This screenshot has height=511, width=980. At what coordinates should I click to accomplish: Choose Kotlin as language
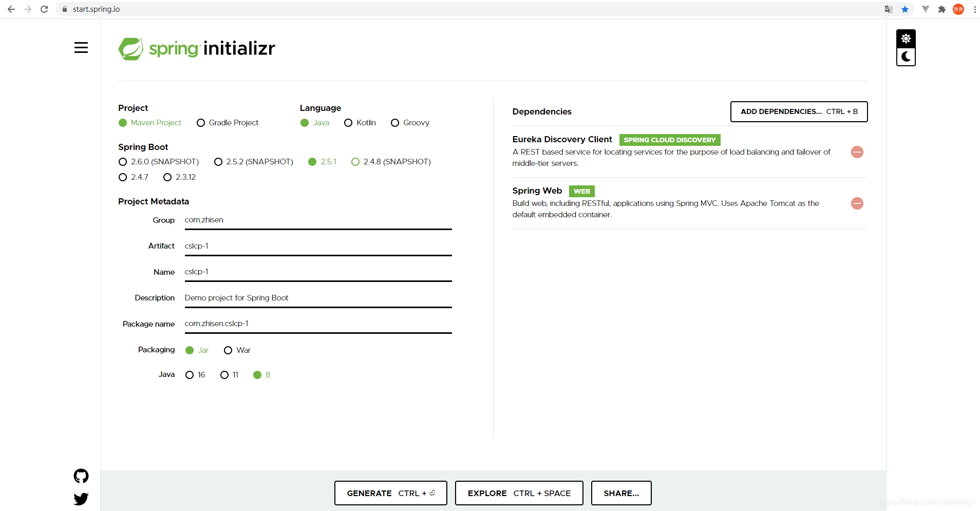click(x=360, y=123)
